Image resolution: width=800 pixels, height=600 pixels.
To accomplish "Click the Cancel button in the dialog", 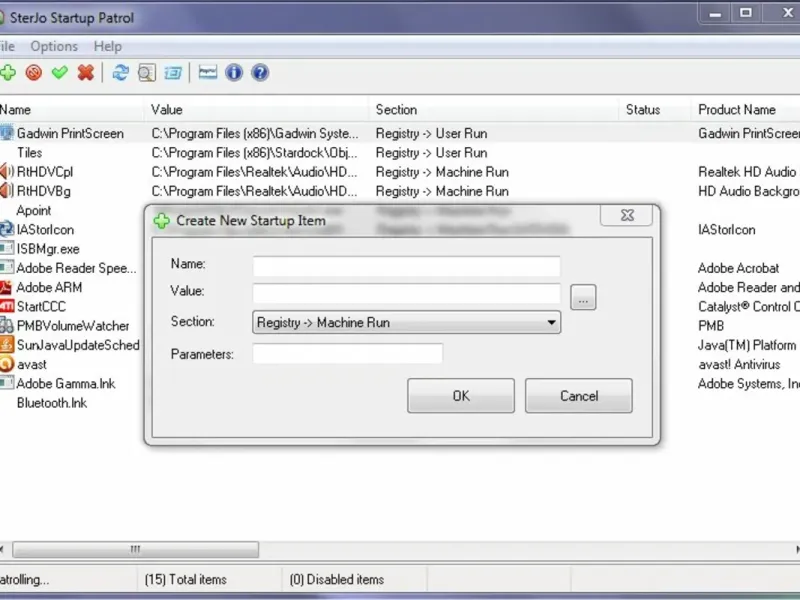I will click(x=579, y=395).
